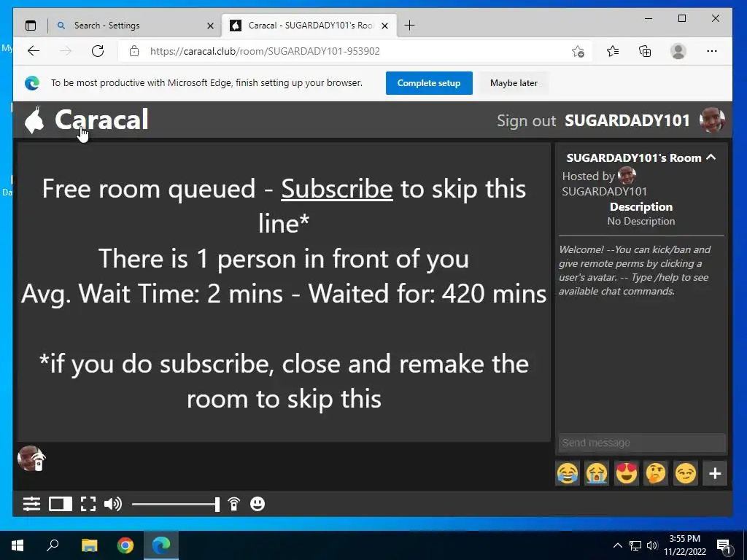Close the Search - Settings tab
This screenshot has height=560, width=747.
tap(210, 26)
